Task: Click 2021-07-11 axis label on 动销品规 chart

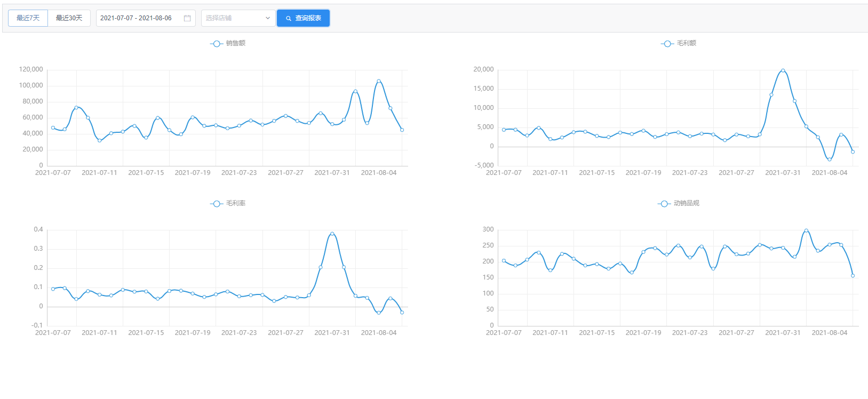Action: pos(550,333)
